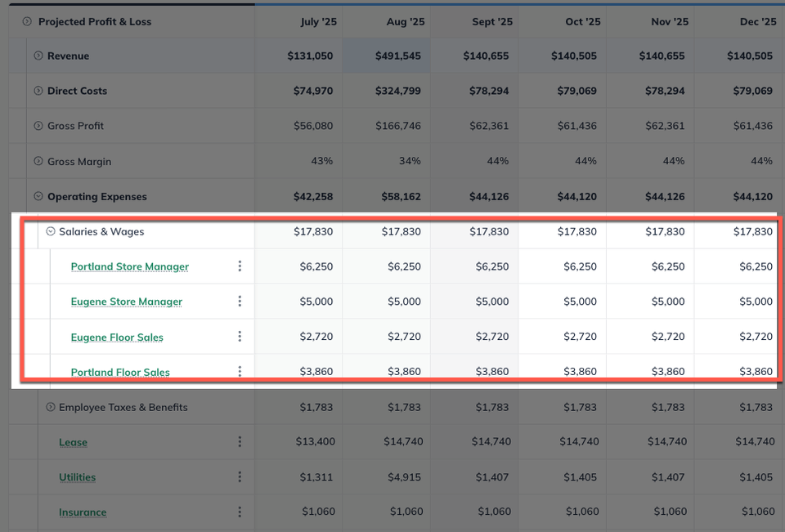Select the Aug '25 column header
785x532 pixels.
[x=406, y=21]
